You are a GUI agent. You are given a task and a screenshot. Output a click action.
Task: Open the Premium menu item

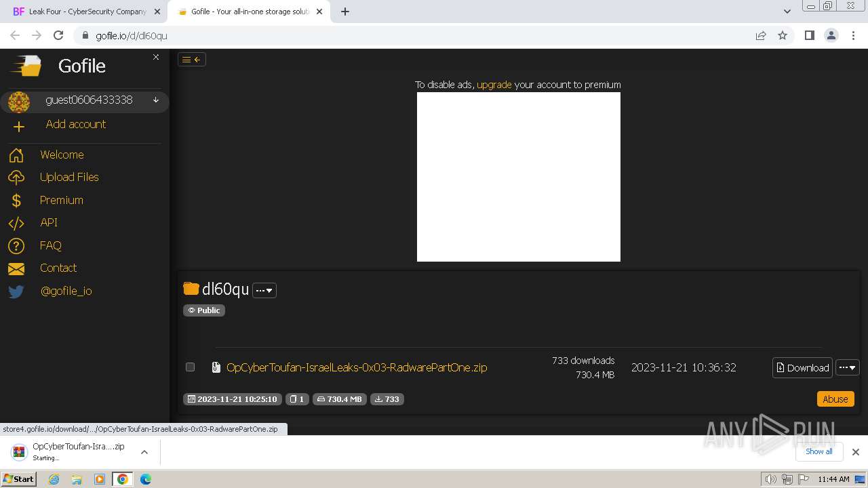(x=62, y=200)
